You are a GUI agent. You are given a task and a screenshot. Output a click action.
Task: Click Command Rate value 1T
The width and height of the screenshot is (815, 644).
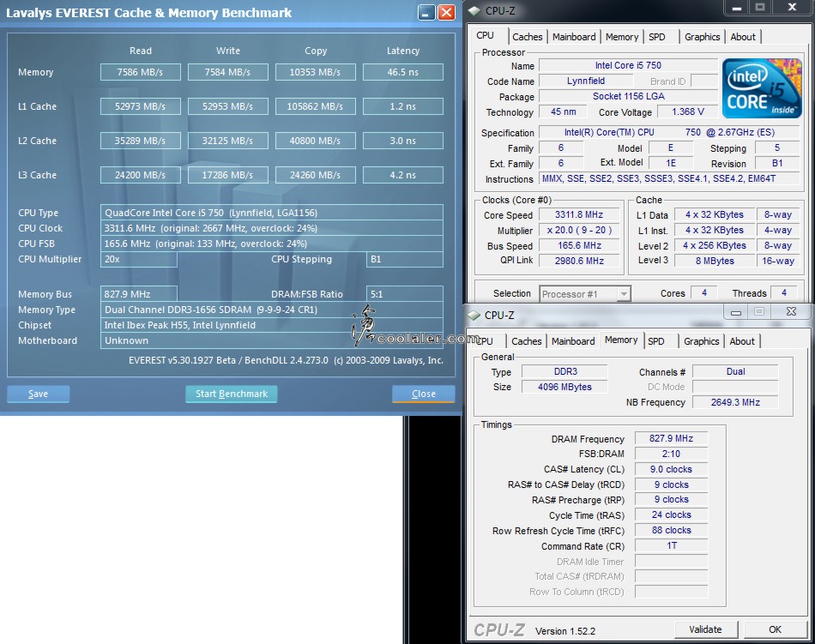(671, 545)
